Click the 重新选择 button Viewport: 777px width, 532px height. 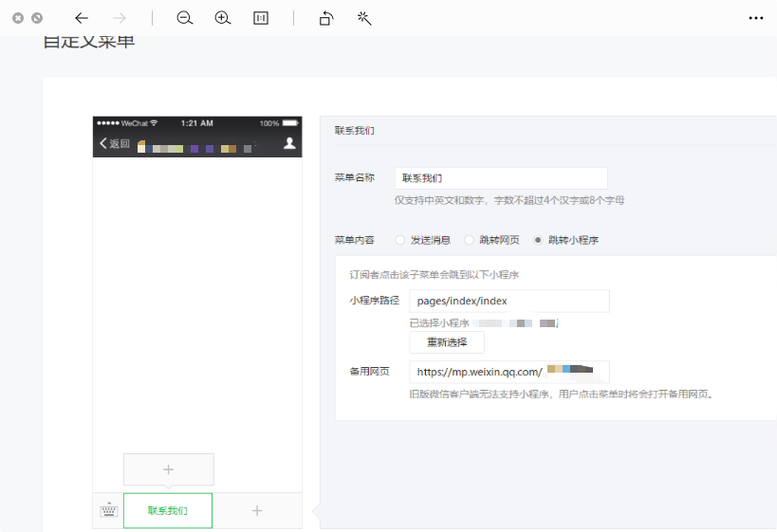point(447,342)
